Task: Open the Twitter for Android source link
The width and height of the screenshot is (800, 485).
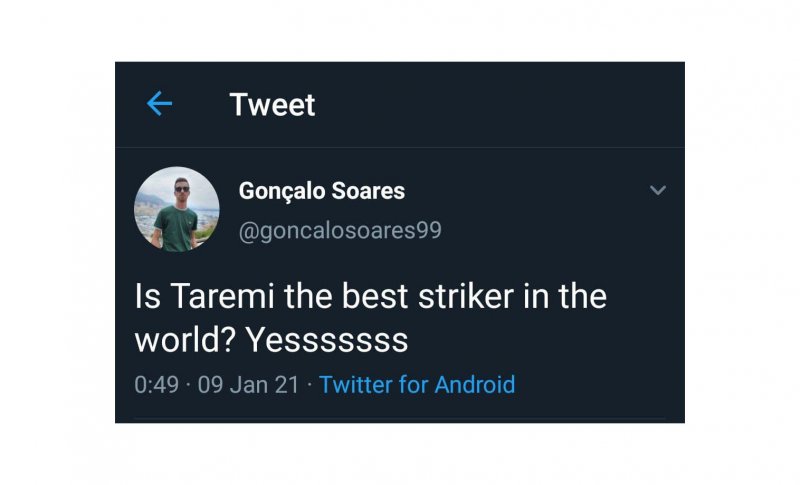Action: coord(417,384)
